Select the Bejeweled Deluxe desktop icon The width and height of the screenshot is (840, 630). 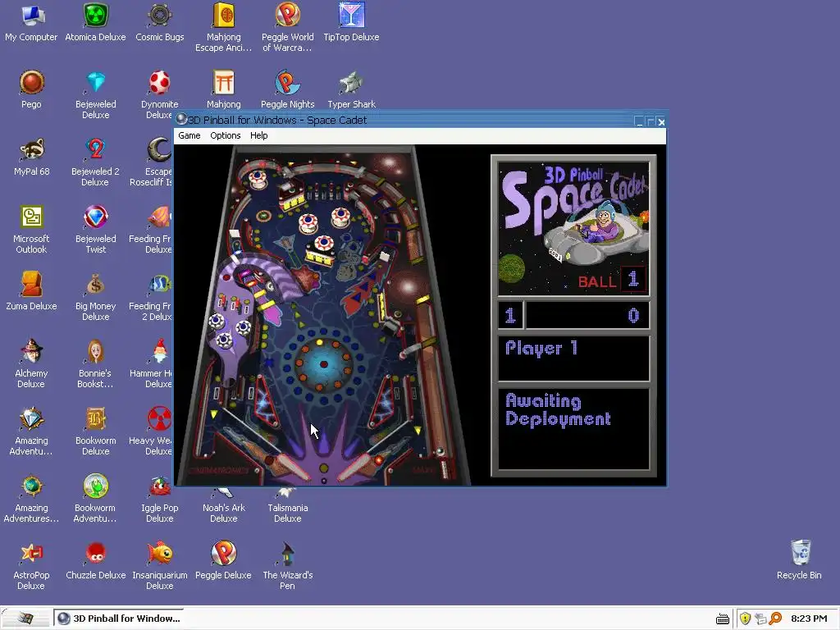coord(95,95)
